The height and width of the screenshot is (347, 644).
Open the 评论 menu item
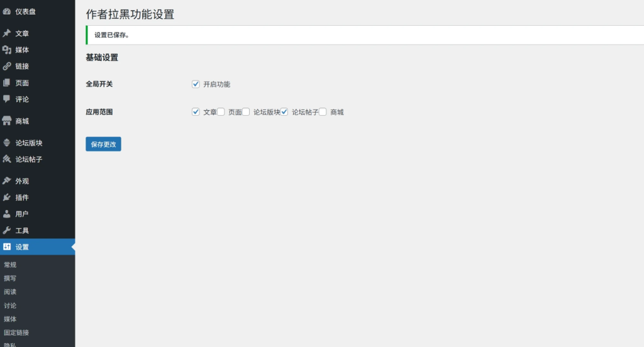coord(37,99)
